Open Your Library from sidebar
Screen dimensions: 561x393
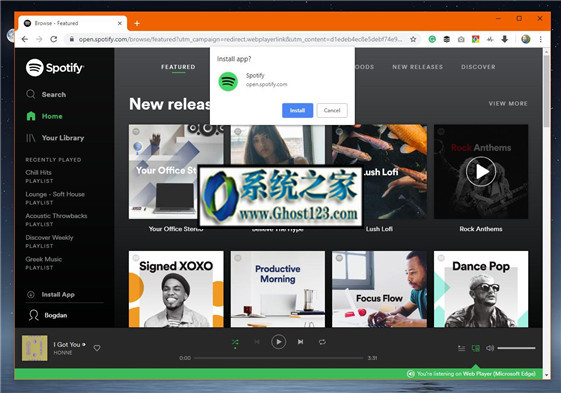[55, 138]
